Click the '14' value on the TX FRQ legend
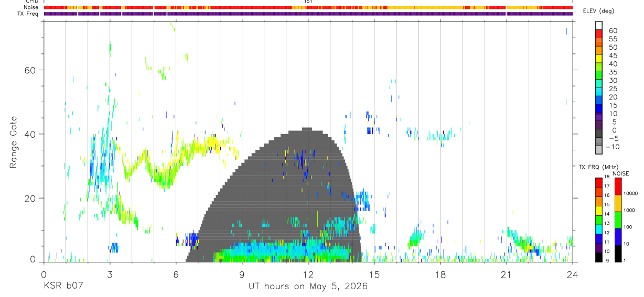644x297 pixels. pyautogui.click(x=606, y=214)
